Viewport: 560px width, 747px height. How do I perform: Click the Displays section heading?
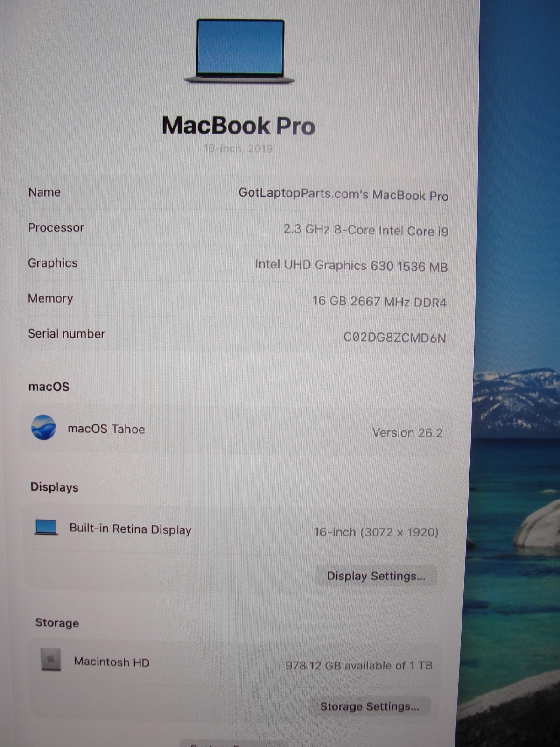(55, 487)
